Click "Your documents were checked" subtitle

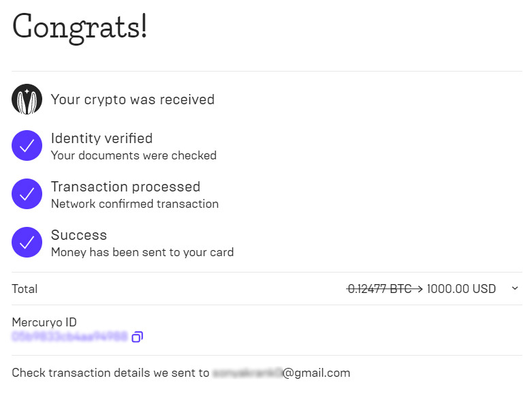(134, 155)
